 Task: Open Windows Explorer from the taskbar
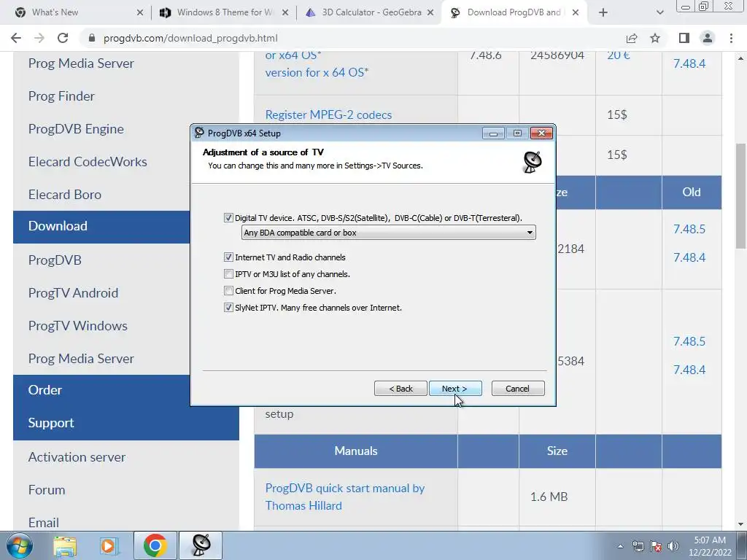click(x=65, y=545)
